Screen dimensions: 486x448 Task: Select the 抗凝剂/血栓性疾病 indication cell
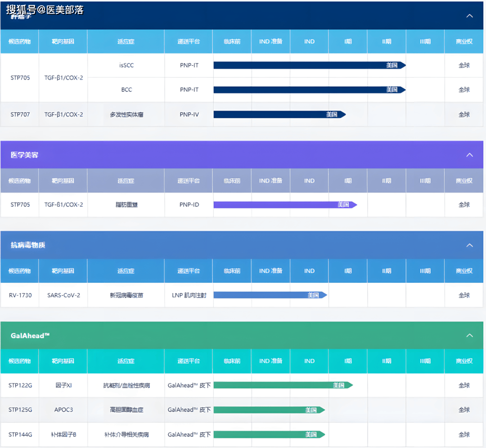point(126,385)
